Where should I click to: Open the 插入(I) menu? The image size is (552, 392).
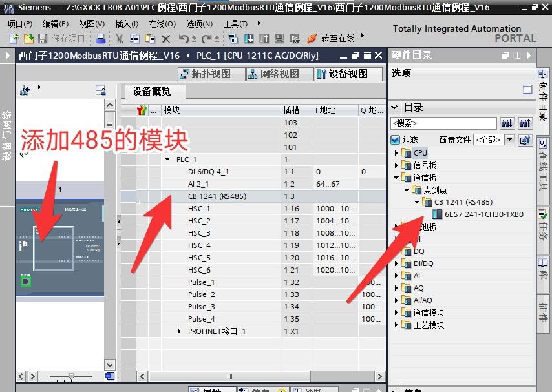(127, 24)
